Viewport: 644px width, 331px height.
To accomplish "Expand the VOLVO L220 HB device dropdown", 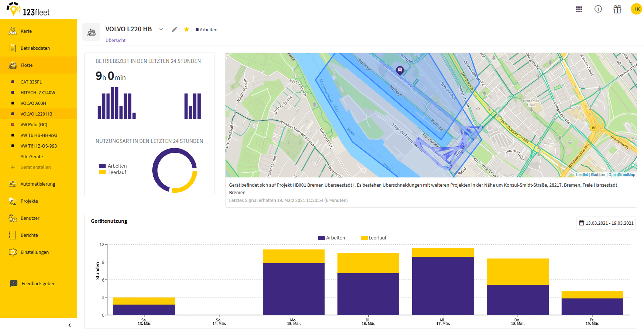I will 161,29.
